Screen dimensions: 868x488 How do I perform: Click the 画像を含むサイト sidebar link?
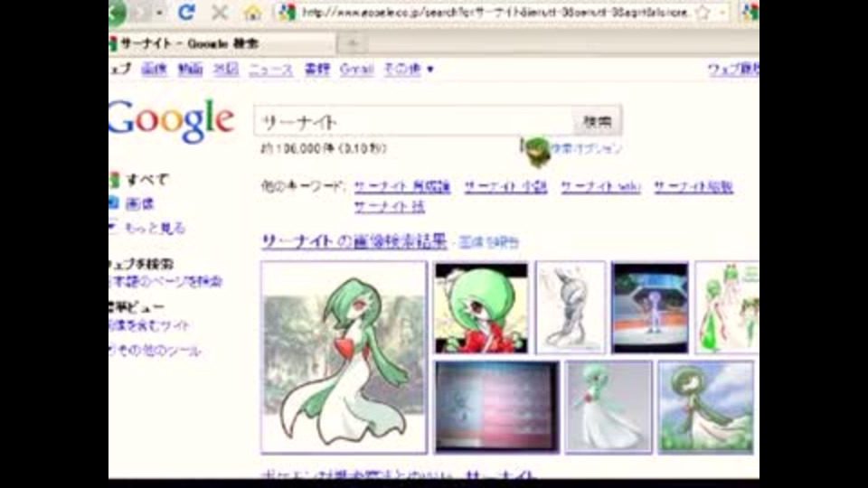(149, 325)
